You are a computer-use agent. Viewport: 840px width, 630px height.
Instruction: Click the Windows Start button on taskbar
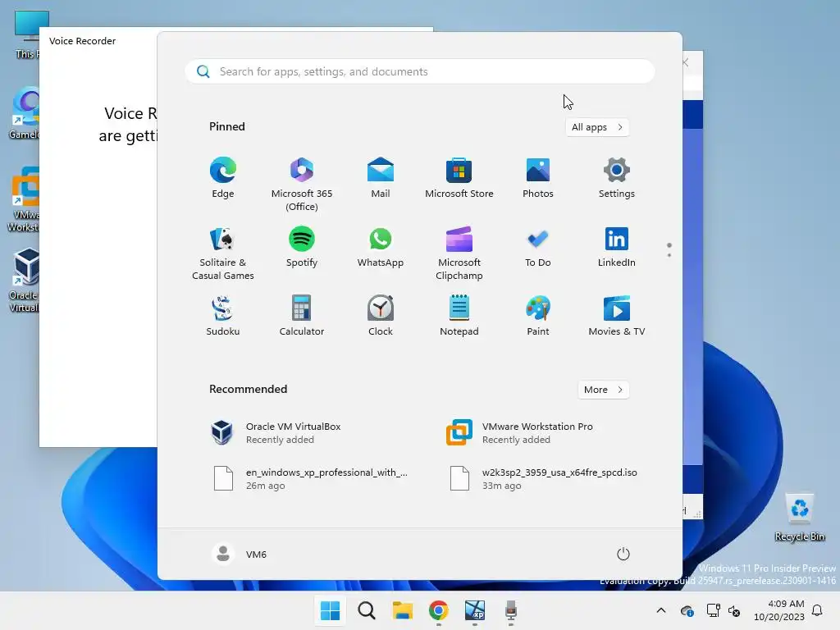[330, 610]
